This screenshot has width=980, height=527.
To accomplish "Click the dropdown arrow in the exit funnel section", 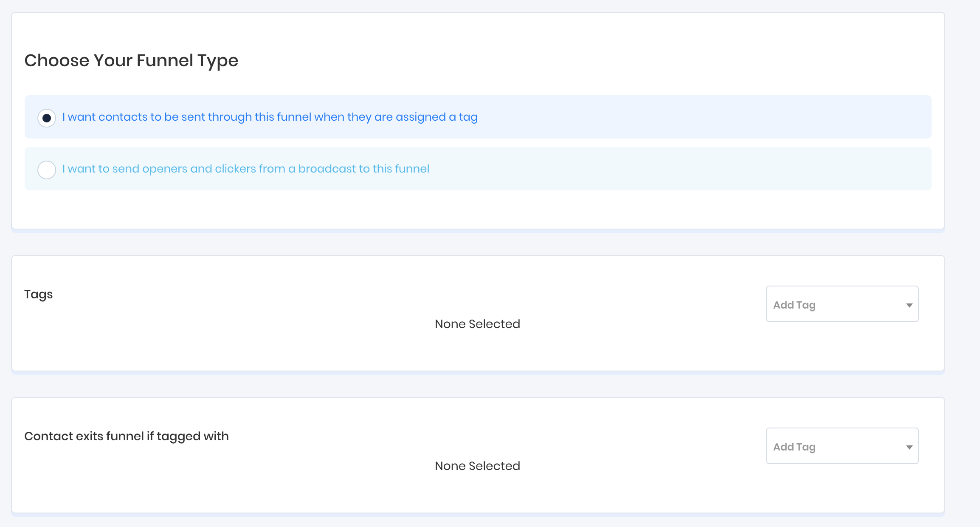I will tap(909, 447).
